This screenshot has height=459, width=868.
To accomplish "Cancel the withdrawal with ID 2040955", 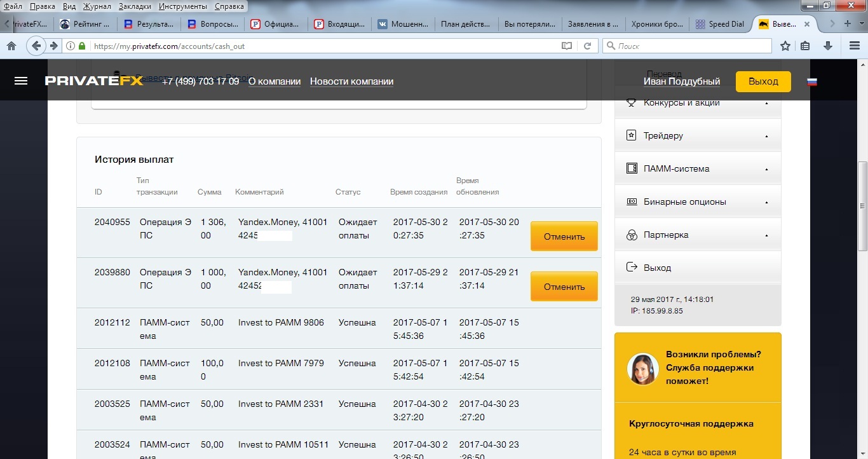I will [564, 236].
